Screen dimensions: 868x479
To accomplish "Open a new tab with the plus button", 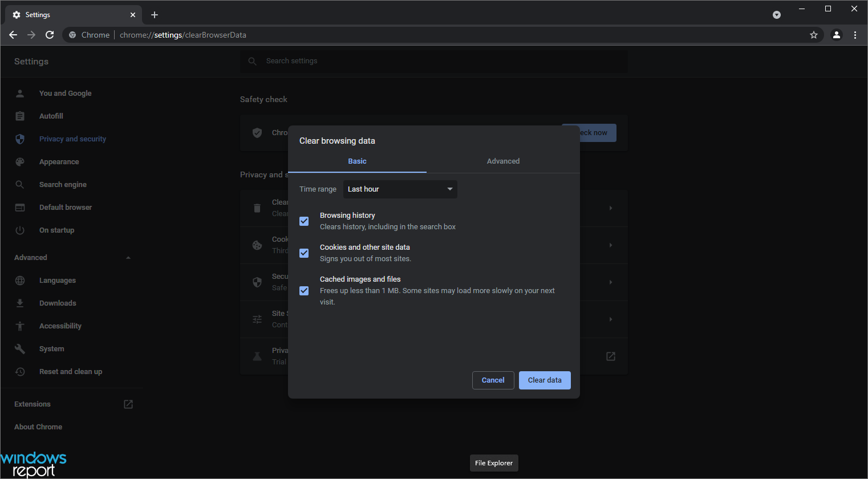I will [x=155, y=15].
